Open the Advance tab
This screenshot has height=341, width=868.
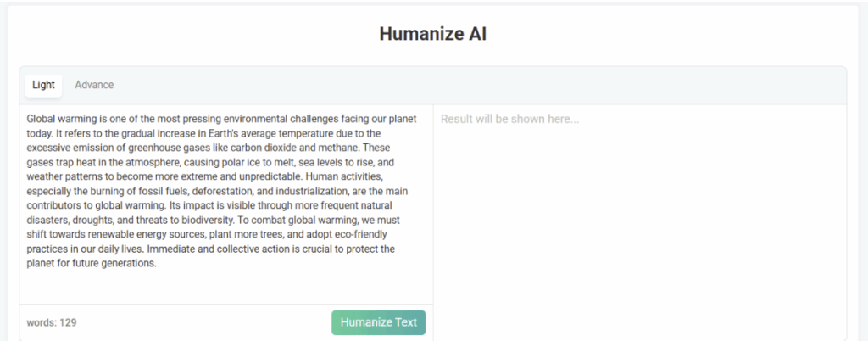[x=94, y=85]
